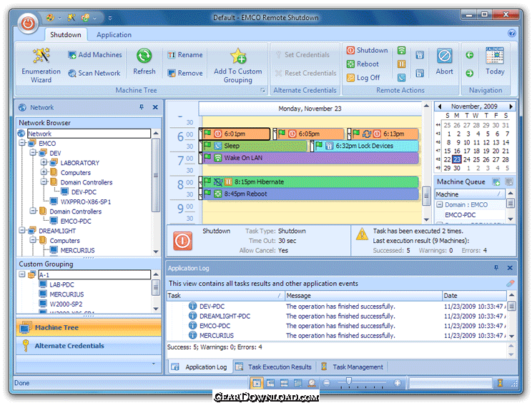The height and width of the screenshot is (403, 532).
Task: Click the Refresh machine tree icon
Action: click(144, 56)
